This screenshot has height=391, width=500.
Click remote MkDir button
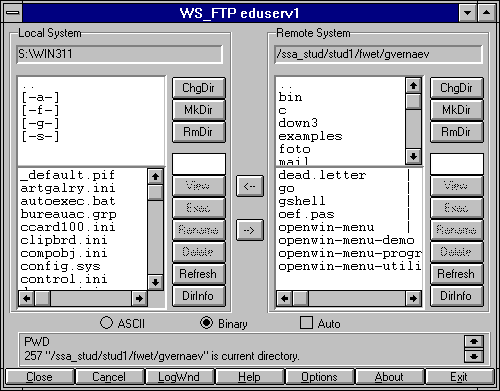click(457, 110)
